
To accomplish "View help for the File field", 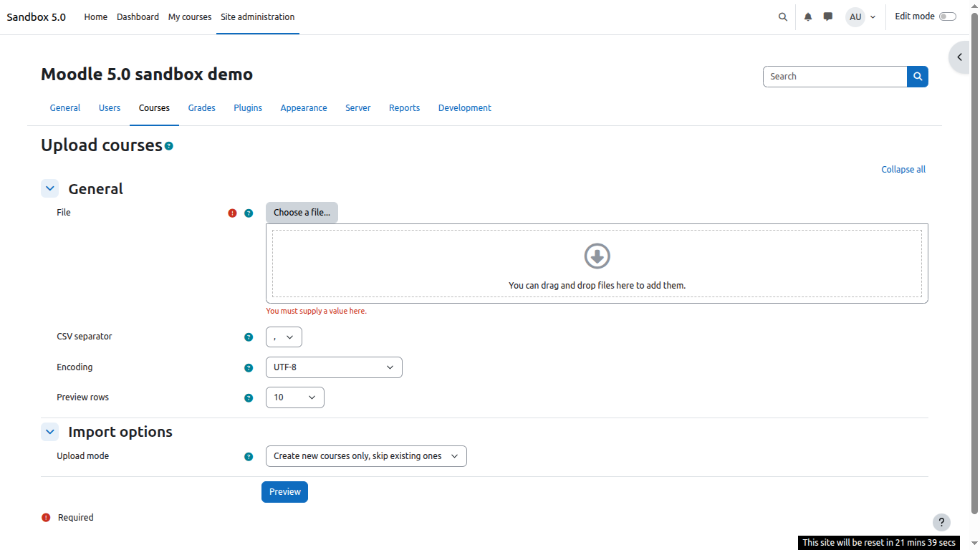I will (249, 213).
